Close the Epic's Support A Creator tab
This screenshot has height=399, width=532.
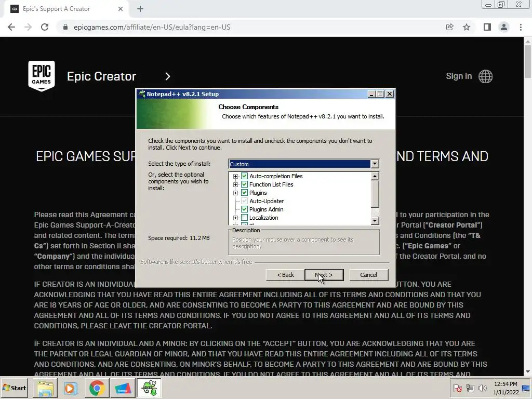tap(121, 9)
